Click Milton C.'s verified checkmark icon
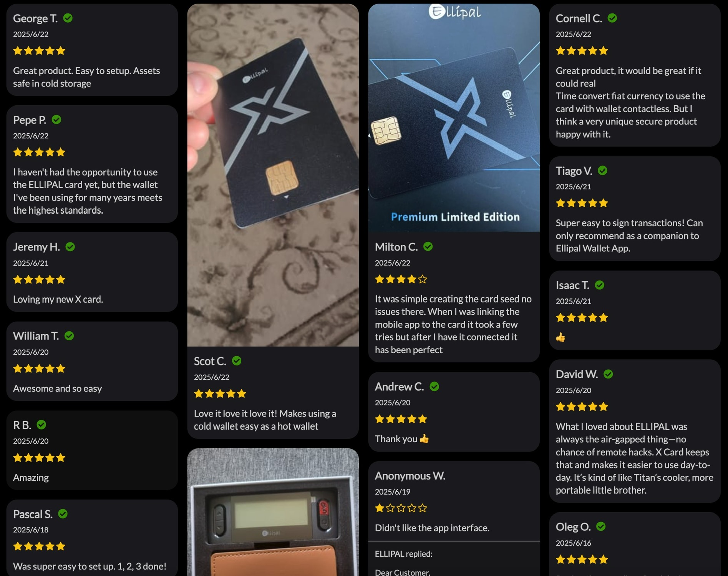This screenshot has height=576, width=728. click(x=428, y=247)
